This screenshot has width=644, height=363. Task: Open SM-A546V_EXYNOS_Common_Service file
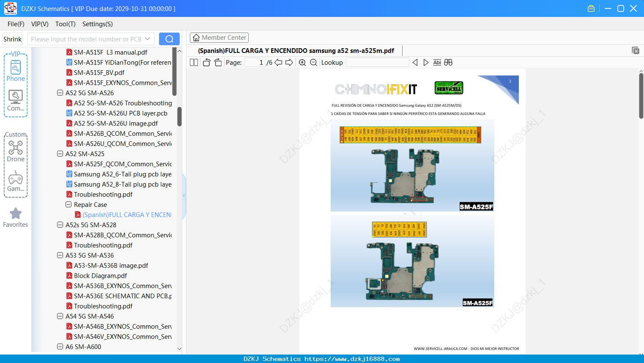pyautogui.click(x=119, y=336)
